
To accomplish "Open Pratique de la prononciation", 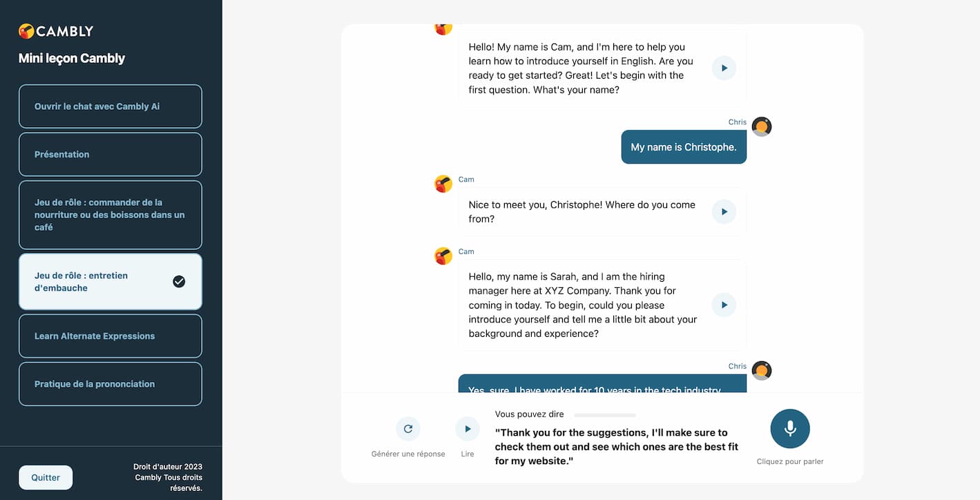I will pyautogui.click(x=111, y=384).
